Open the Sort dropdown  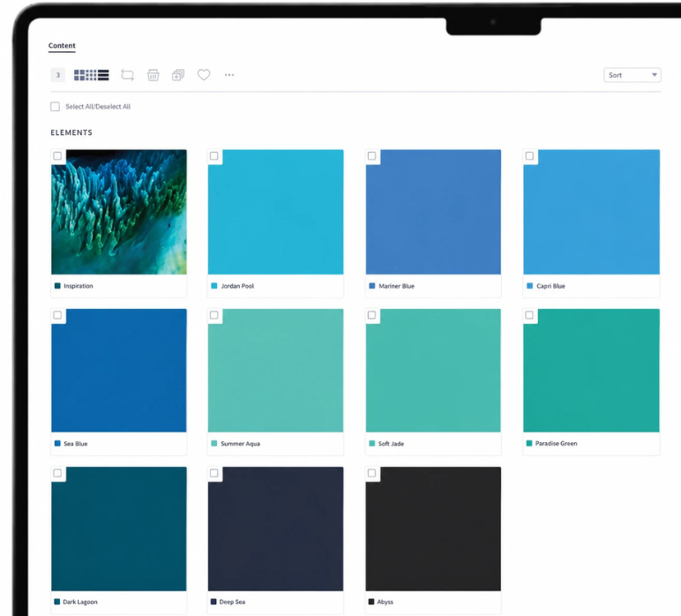pos(632,75)
